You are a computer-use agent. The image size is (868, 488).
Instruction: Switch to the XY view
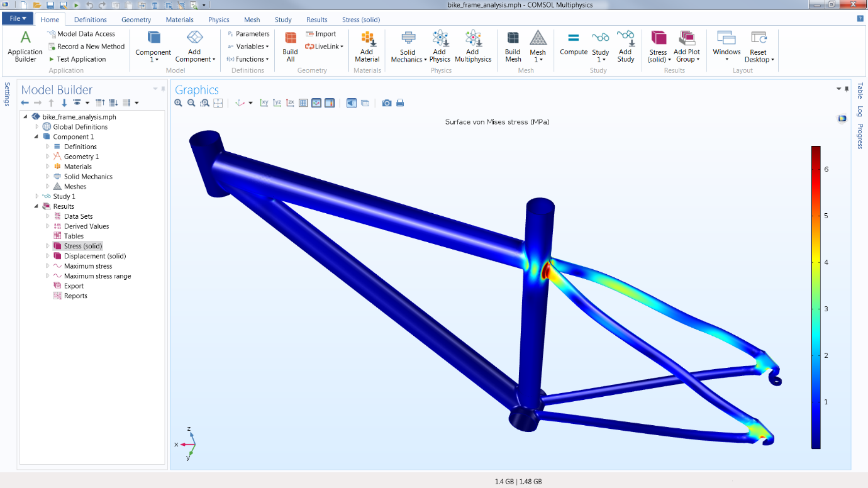(264, 103)
